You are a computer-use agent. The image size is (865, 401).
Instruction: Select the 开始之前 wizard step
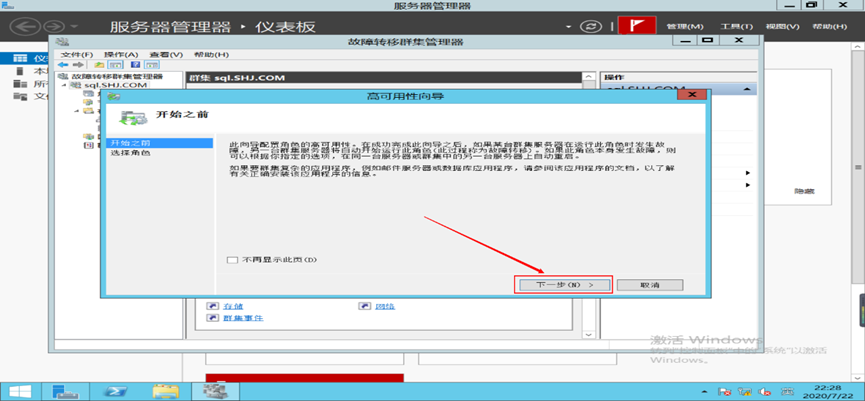pos(159,143)
